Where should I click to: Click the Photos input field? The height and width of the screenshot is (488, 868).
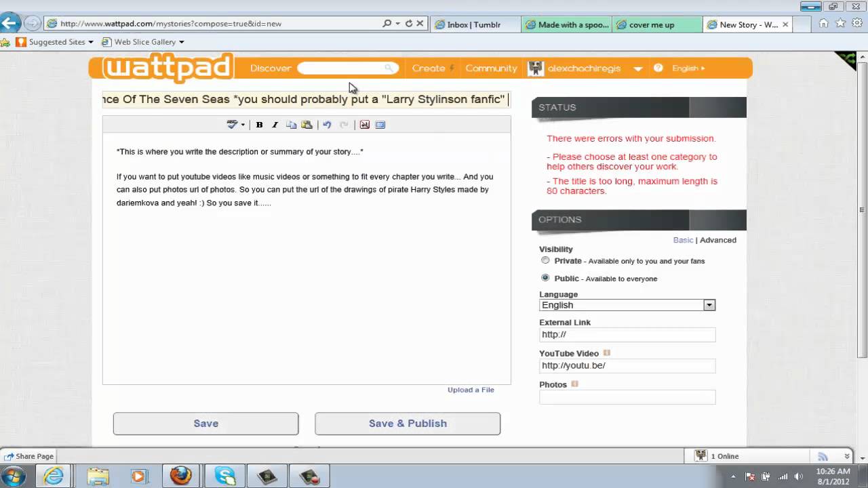[627, 397]
